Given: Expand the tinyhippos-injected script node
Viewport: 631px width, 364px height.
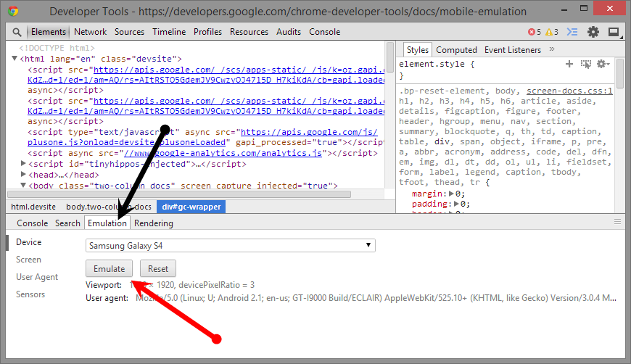Looking at the screenshot, I should pyautogui.click(x=23, y=163).
